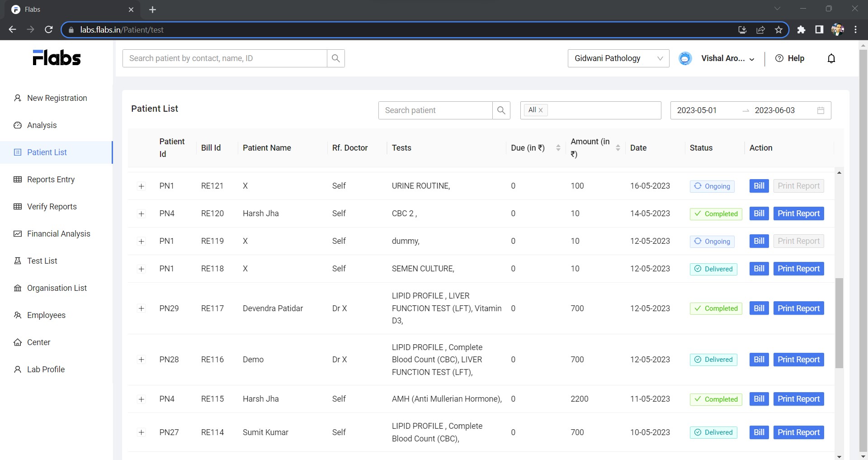
Task: Select Employees from the sidebar
Action: (x=46, y=315)
